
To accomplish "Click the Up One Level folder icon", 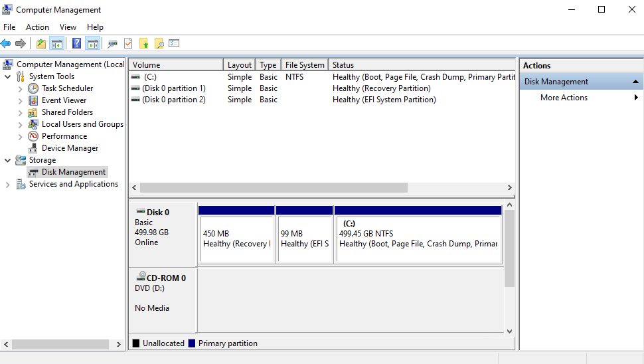I will pyautogui.click(x=41, y=44).
